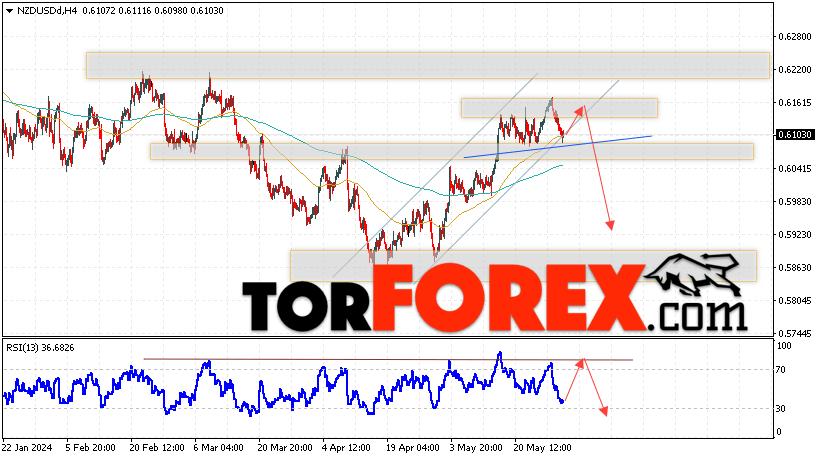The width and height of the screenshot is (819, 459).
Task: Select the 6 Mar 04:00 date label
Action: pos(218,448)
